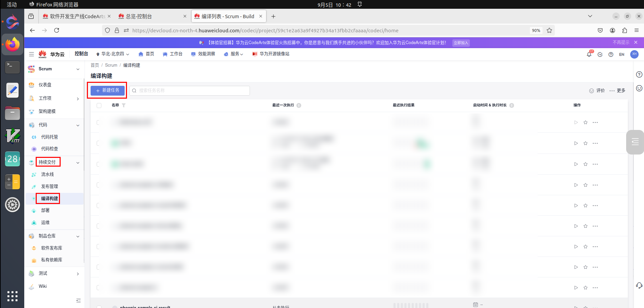Open the notifications bell icon

(589, 54)
